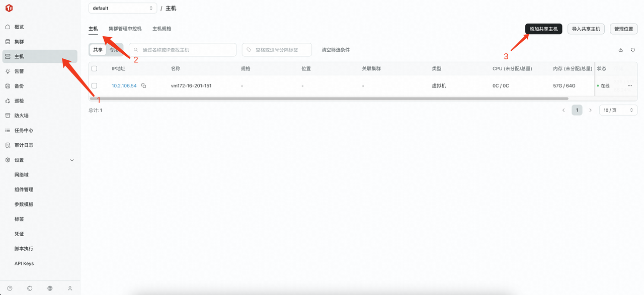Viewport: 644px width, 295px height.
Task: Open the user account icon at bottom
Action: click(69, 288)
